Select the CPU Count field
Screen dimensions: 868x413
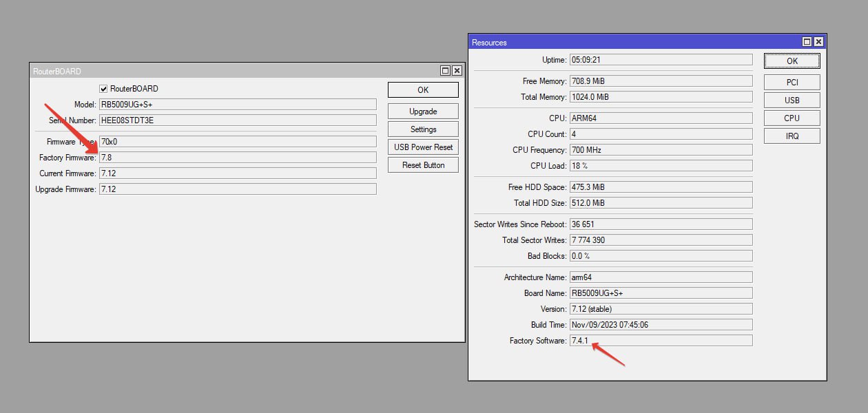point(661,134)
